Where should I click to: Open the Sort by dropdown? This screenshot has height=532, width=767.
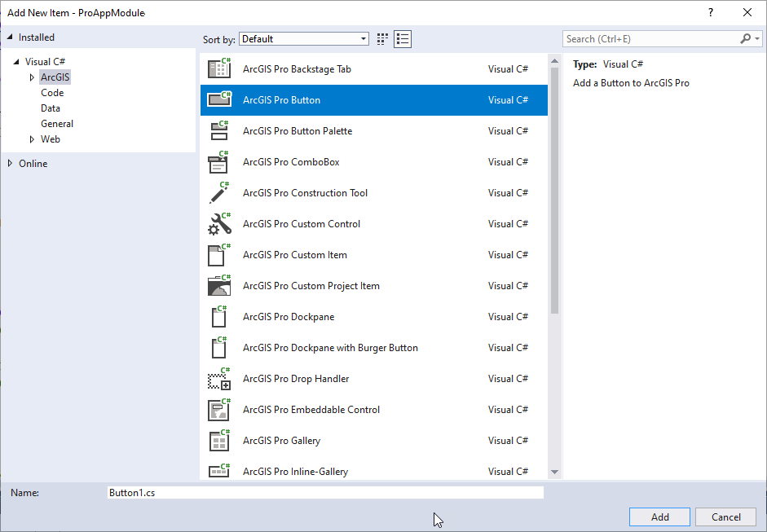pos(305,39)
